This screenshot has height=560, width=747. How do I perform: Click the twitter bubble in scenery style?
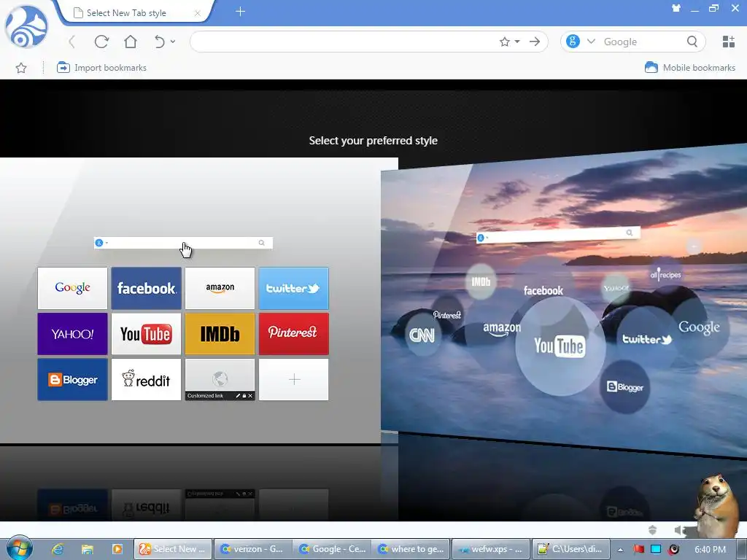646,339
